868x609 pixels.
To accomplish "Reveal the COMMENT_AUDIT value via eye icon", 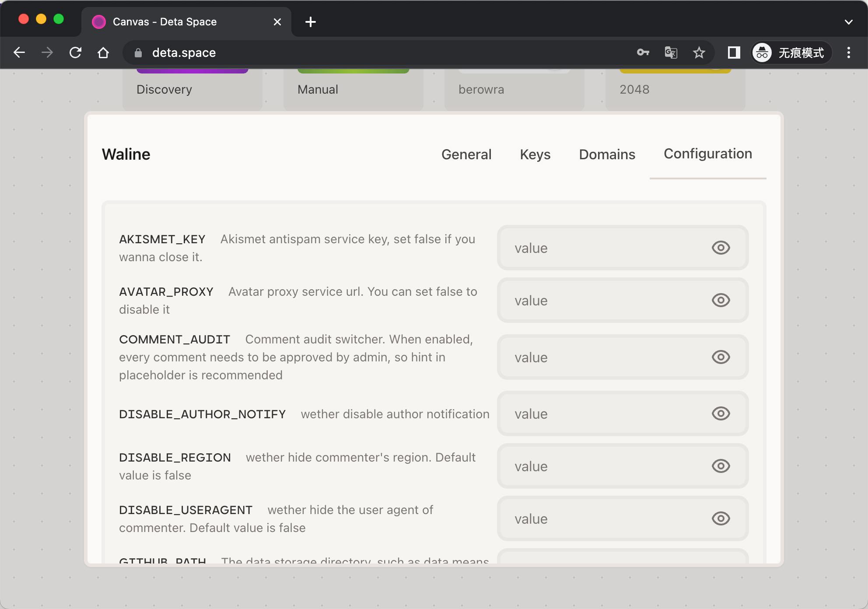I will pyautogui.click(x=721, y=357).
